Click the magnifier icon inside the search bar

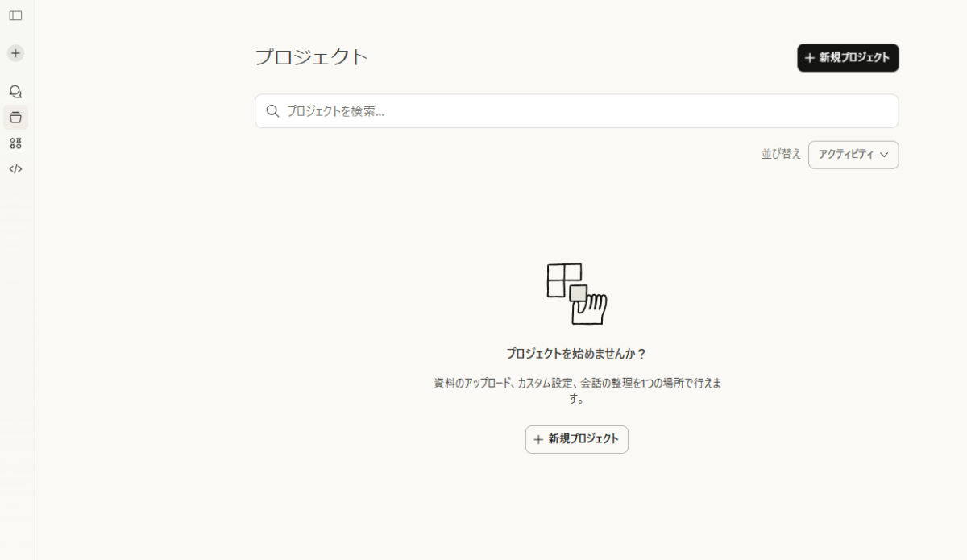point(272,110)
